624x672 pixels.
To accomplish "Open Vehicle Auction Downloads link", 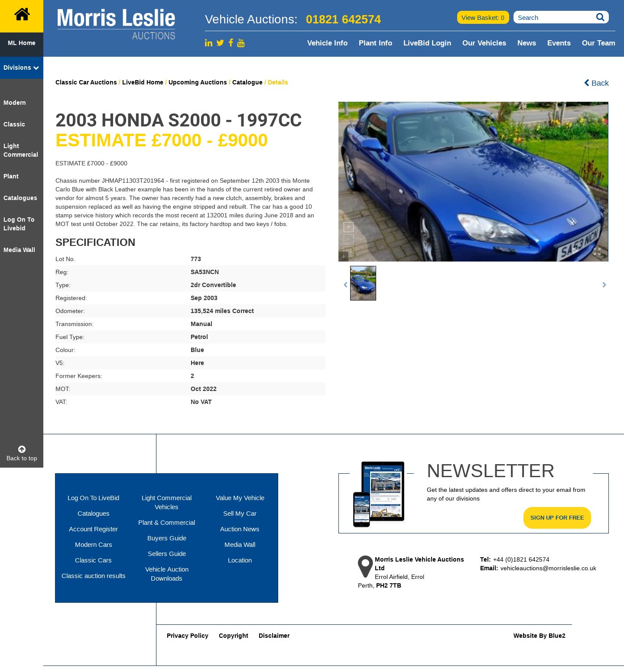I will click(x=166, y=574).
